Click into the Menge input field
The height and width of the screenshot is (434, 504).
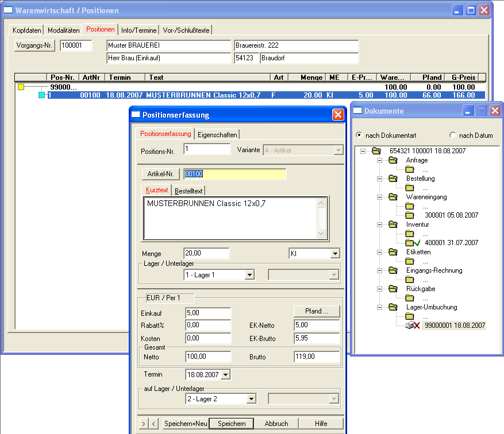[x=206, y=253]
